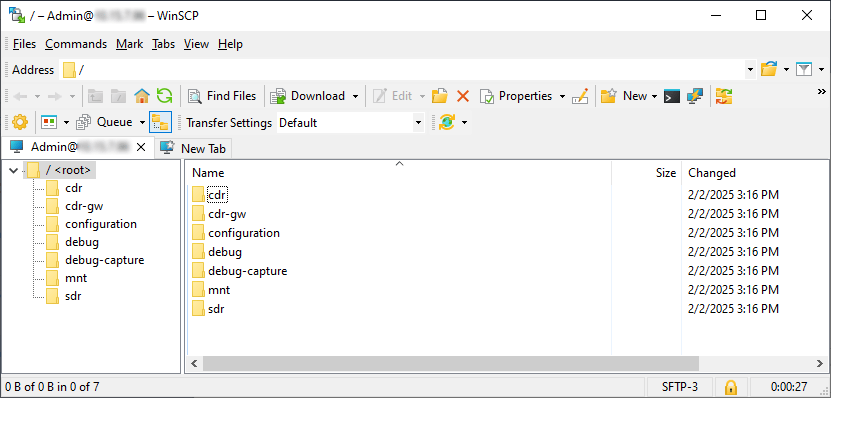Screen dimensions: 858x438
Task: Toggle the directory tree panel
Action: 160,122
